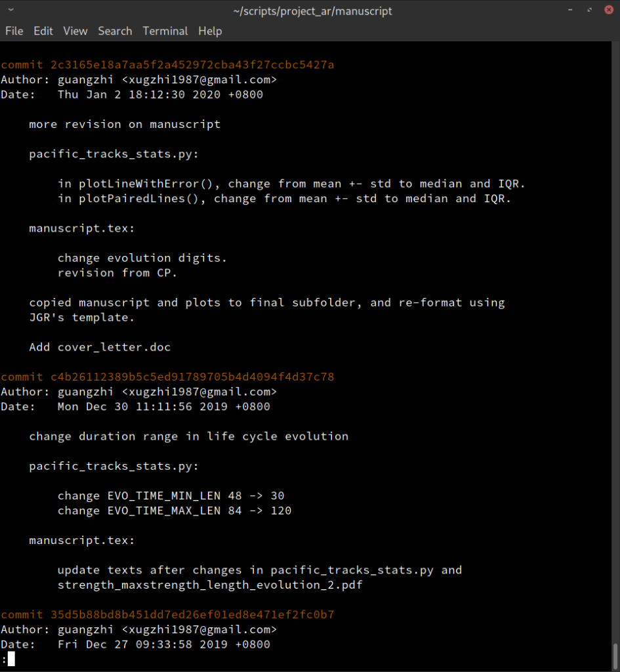Click the pager prompt cursor block
The height and width of the screenshot is (672, 620).
11,659
